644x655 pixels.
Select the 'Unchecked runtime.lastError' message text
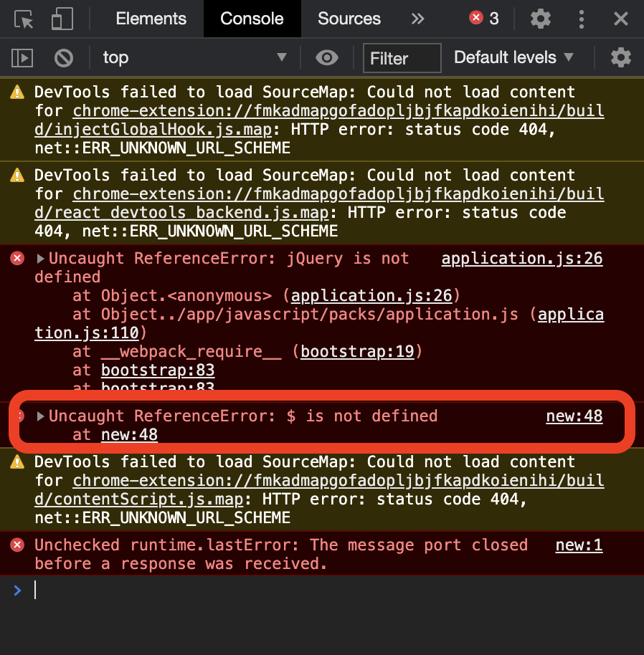tap(281, 555)
